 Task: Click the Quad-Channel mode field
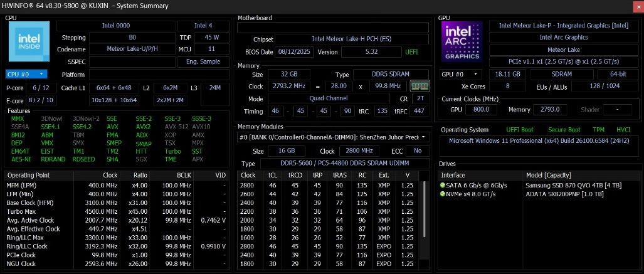coord(329,99)
